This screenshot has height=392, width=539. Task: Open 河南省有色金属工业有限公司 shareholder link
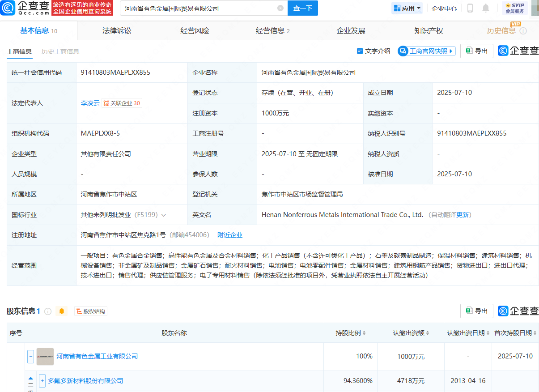click(x=97, y=356)
